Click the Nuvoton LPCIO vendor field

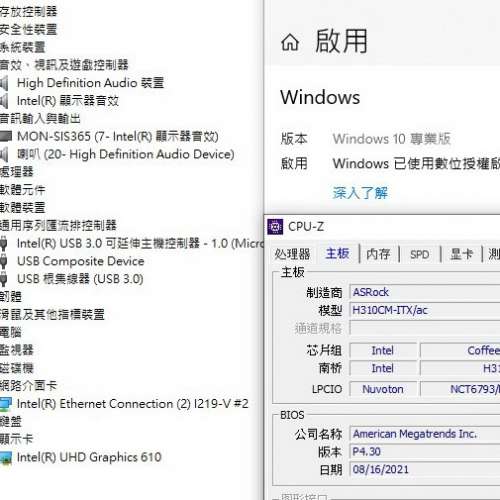click(383, 389)
